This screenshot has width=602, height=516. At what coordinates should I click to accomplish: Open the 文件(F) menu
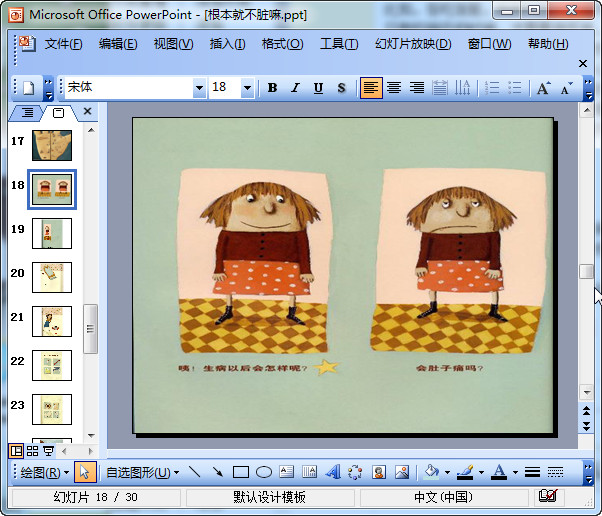pos(63,44)
